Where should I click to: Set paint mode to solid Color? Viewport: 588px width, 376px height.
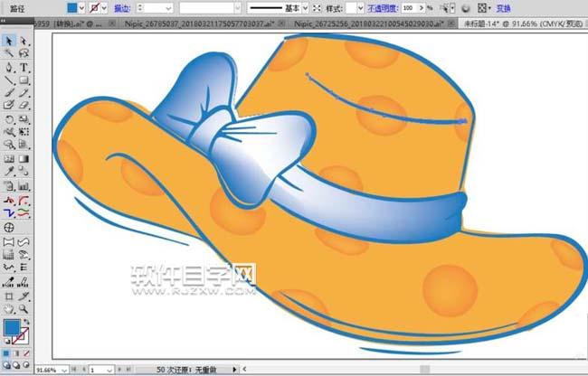tap(6, 353)
